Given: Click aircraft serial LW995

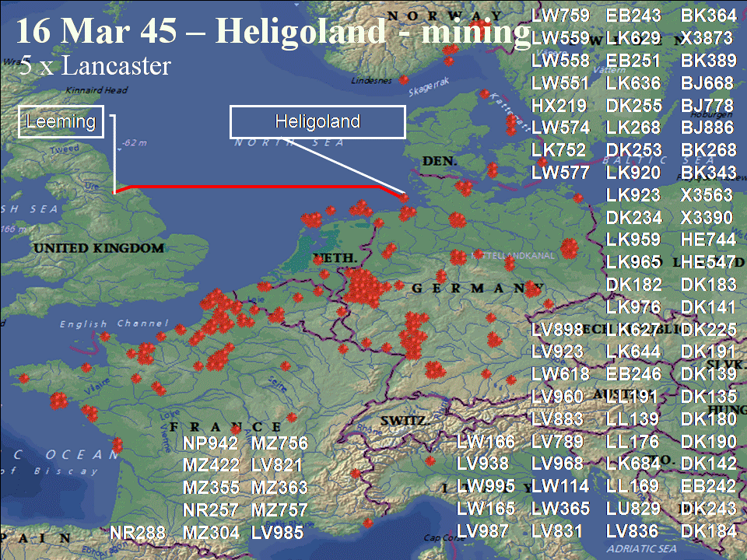Looking at the screenshot, I should coord(486,486).
